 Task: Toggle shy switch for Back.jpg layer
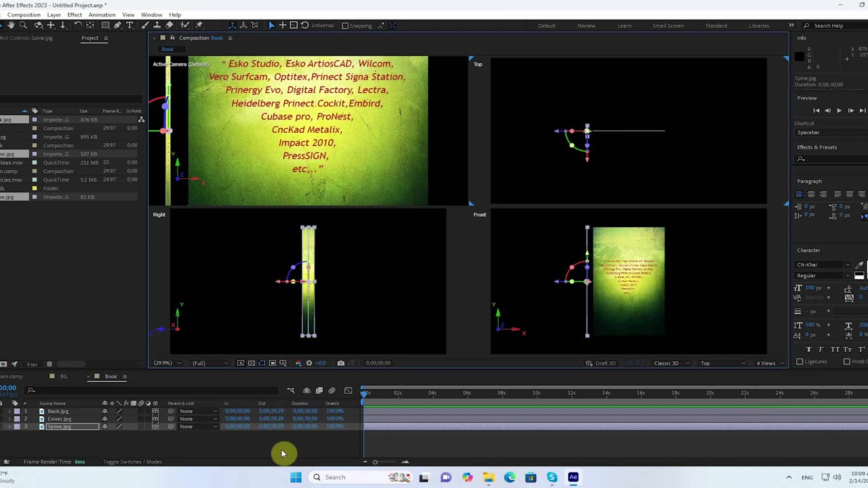(x=105, y=411)
